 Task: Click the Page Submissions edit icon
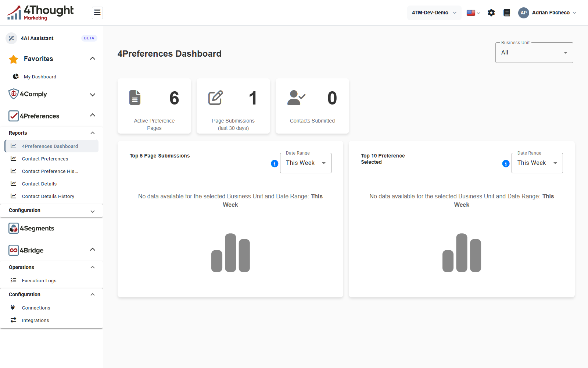(216, 98)
